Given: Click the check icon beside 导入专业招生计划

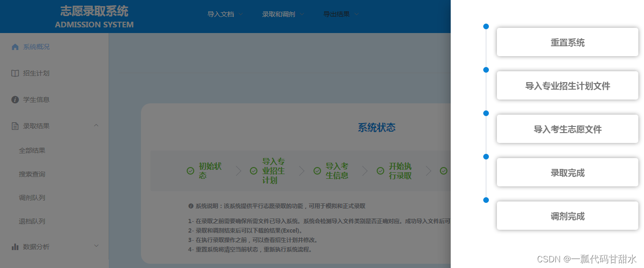Looking at the screenshot, I should point(254,171).
